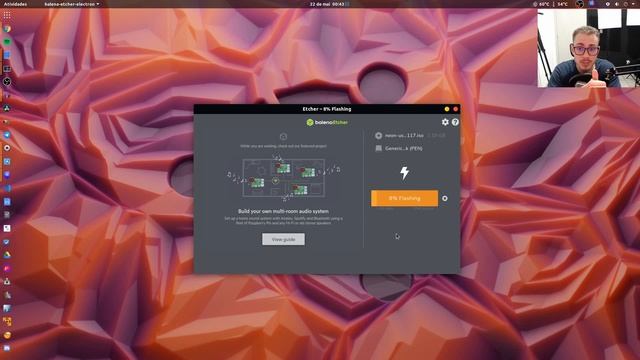Click 'Build your own multi-room audio system' heading
640x360 pixels.
(283, 211)
